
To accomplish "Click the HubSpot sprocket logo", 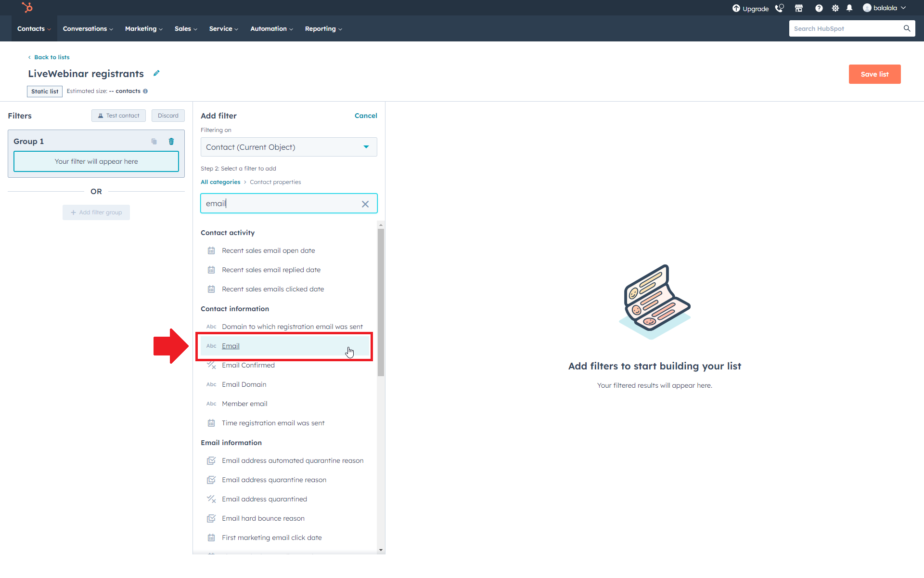I will tap(27, 7).
